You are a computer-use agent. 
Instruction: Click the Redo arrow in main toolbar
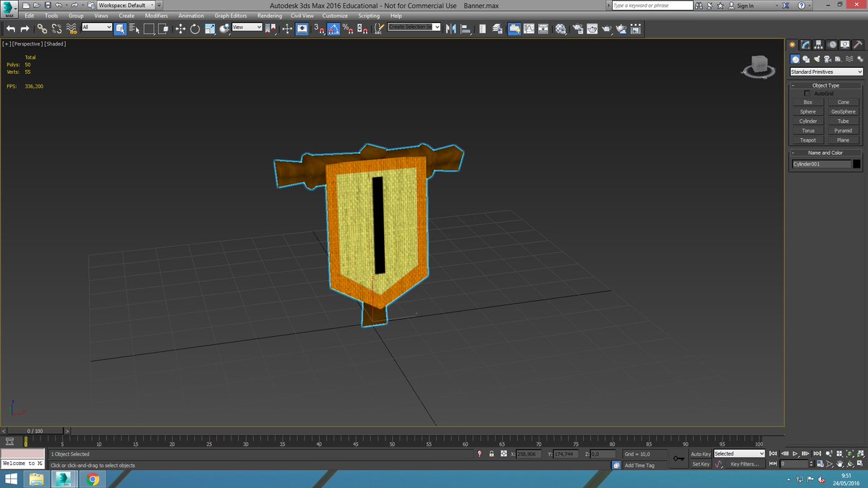pyautogui.click(x=25, y=29)
